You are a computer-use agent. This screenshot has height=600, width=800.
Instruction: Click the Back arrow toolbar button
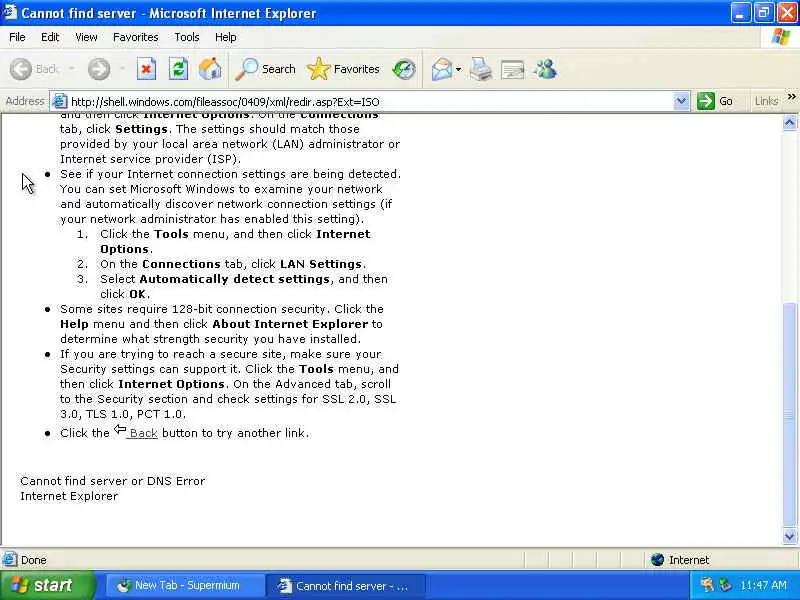(34, 69)
